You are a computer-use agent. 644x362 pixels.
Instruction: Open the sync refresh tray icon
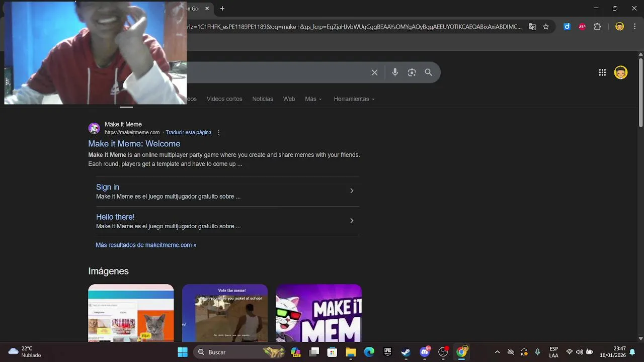524,352
